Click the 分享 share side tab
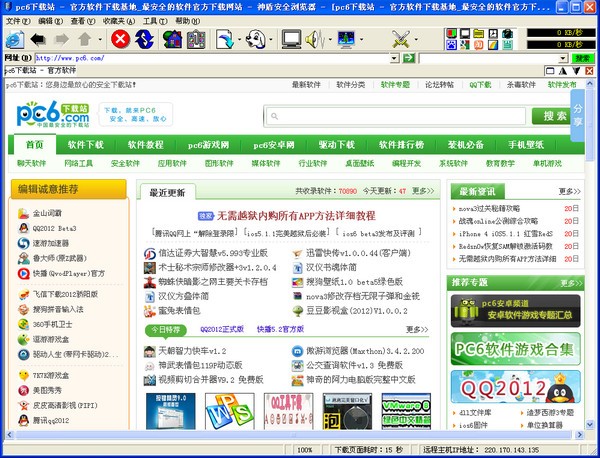The width and height of the screenshot is (600, 458). 577,116
